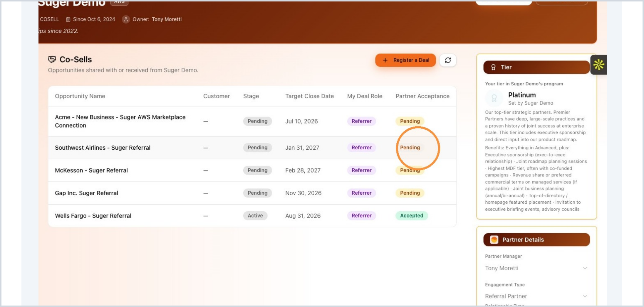Image resolution: width=644 pixels, height=307 pixels.
Task: Click Referrer badge in Wells Fargo row
Action: click(x=361, y=216)
